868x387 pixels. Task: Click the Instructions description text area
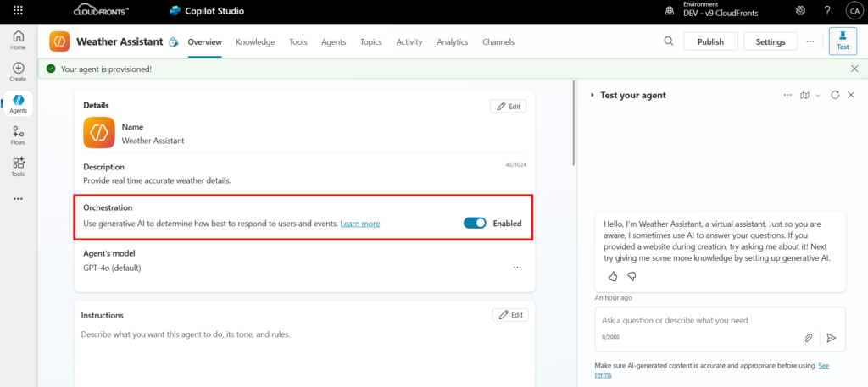[x=305, y=357]
